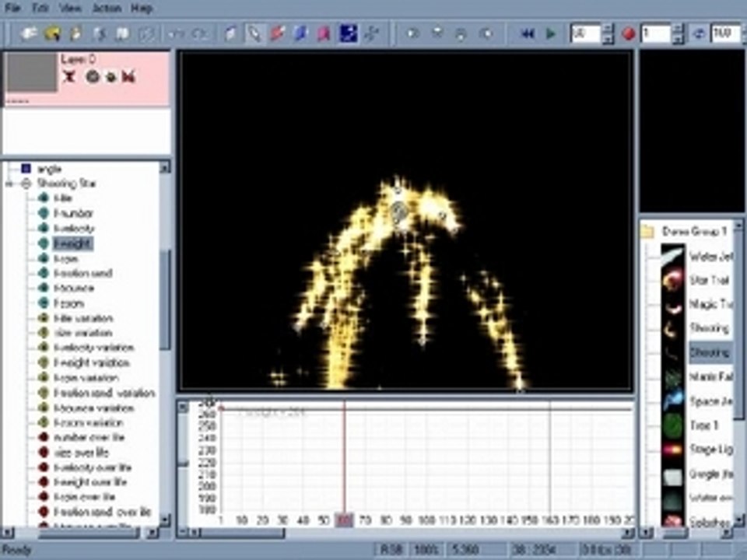Click the Undo arrow toolbar icon

click(x=177, y=33)
